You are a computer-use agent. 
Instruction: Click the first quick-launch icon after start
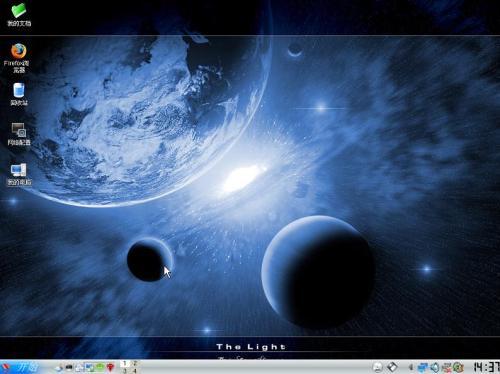[59, 368]
